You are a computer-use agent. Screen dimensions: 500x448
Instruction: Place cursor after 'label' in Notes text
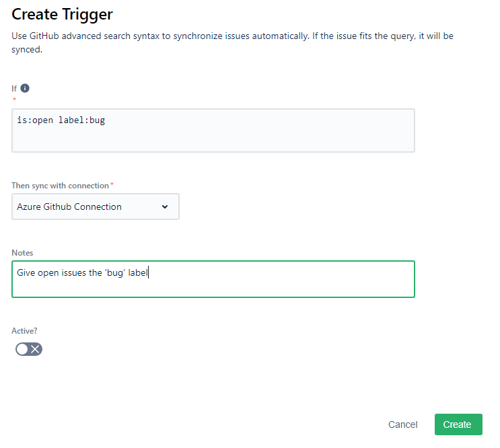pos(148,272)
